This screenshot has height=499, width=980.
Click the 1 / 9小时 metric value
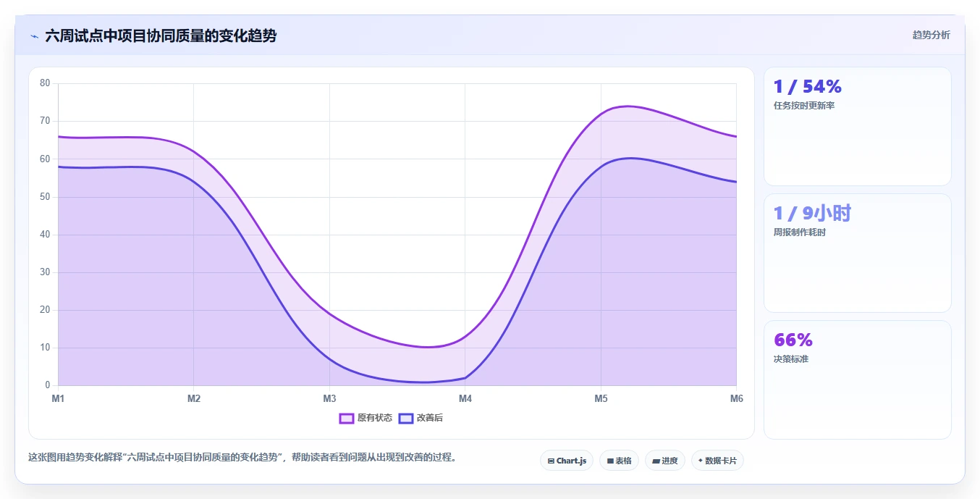point(812,213)
